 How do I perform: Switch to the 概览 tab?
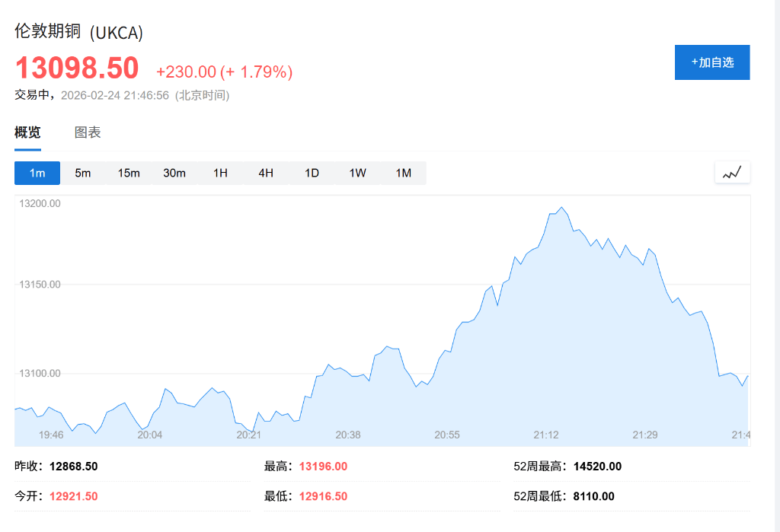[27, 132]
